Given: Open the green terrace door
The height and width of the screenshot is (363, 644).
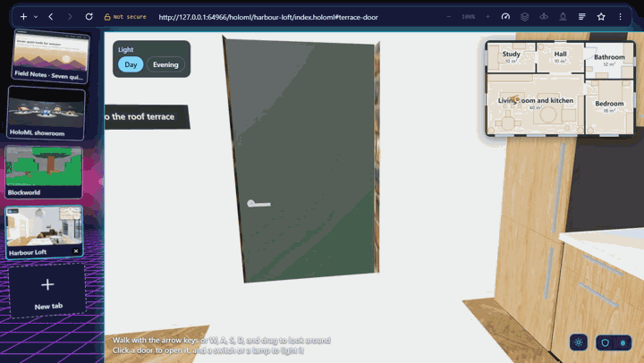Looking at the screenshot, I should [304, 160].
